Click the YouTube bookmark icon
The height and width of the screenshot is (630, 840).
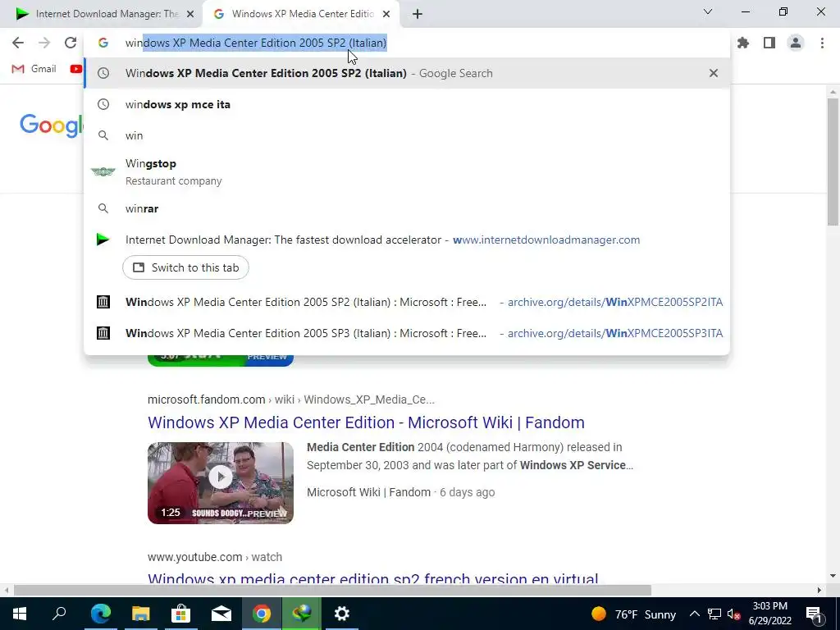76,69
